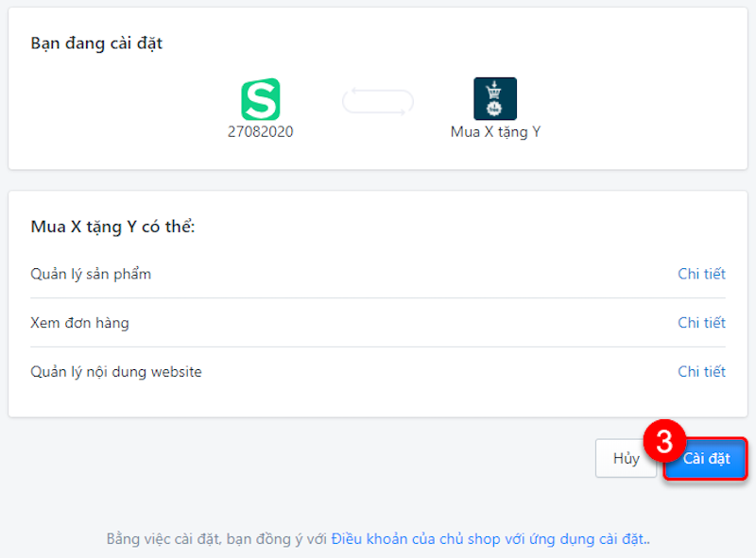Open Chi tiết for Xem đơn hàng
Image resolution: width=756 pixels, height=558 pixels.
701,322
